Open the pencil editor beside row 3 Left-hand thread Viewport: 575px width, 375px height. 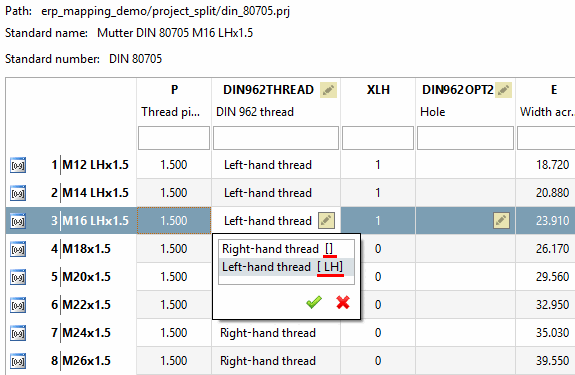click(326, 221)
